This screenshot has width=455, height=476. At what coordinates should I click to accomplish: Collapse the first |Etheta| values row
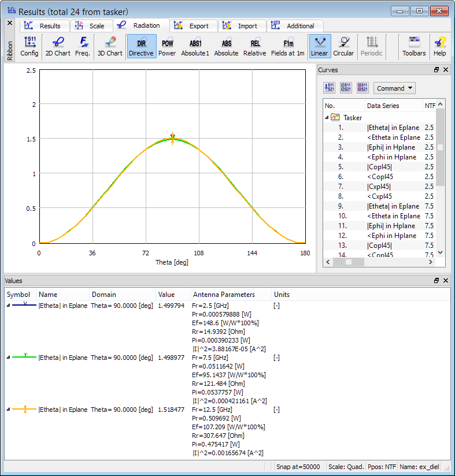click(x=8, y=306)
